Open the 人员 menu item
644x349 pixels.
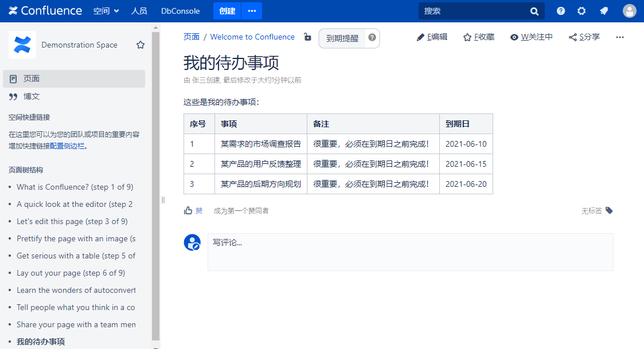[x=139, y=11]
